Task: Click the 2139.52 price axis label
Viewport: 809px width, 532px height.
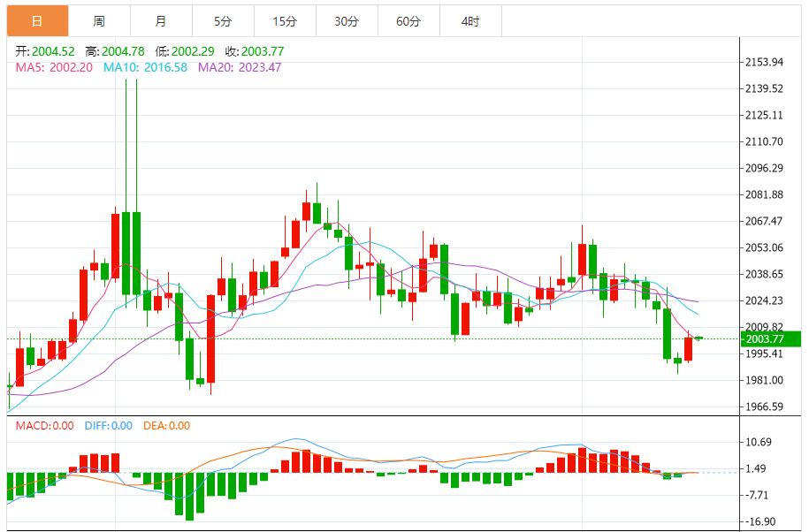Action: 764,88
